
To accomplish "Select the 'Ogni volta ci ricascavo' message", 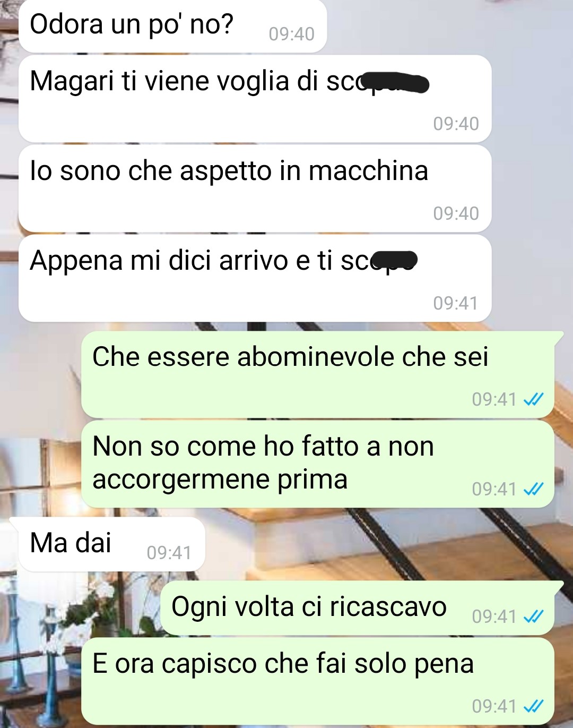I will click(x=361, y=608).
